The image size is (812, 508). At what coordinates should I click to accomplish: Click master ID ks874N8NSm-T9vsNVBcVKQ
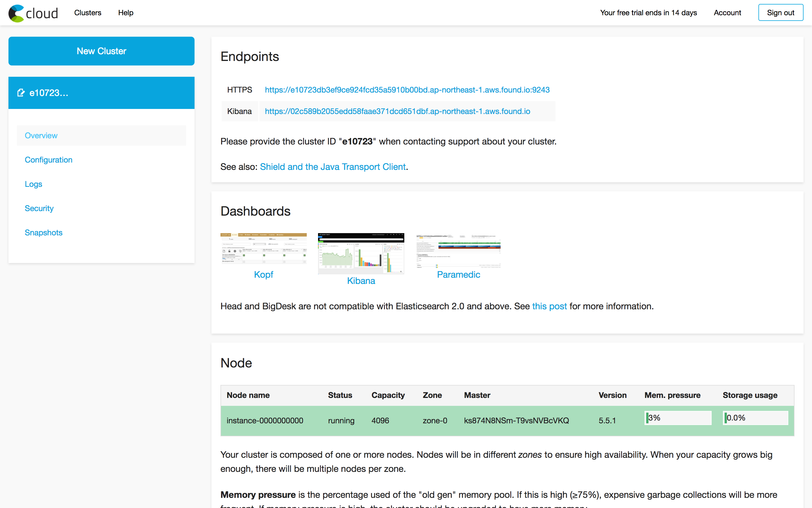517,421
